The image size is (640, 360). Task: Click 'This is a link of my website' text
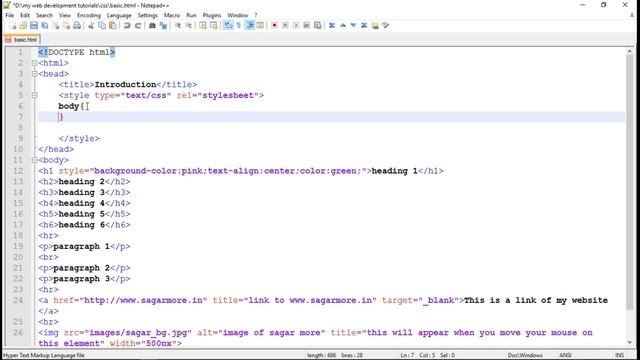[x=536, y=300]
